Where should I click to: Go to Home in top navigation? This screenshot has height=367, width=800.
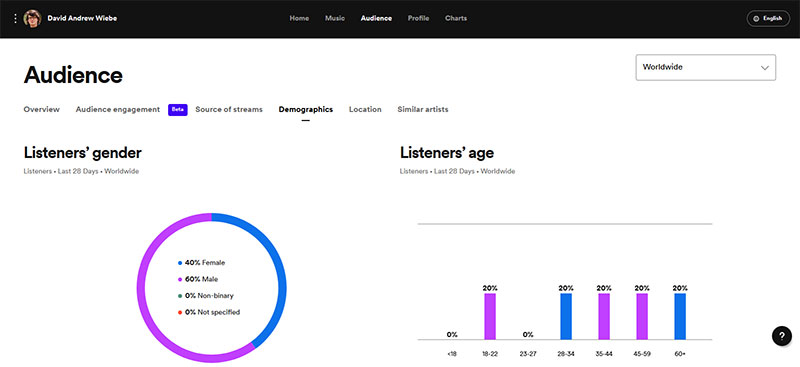click(x=299, y=18)
